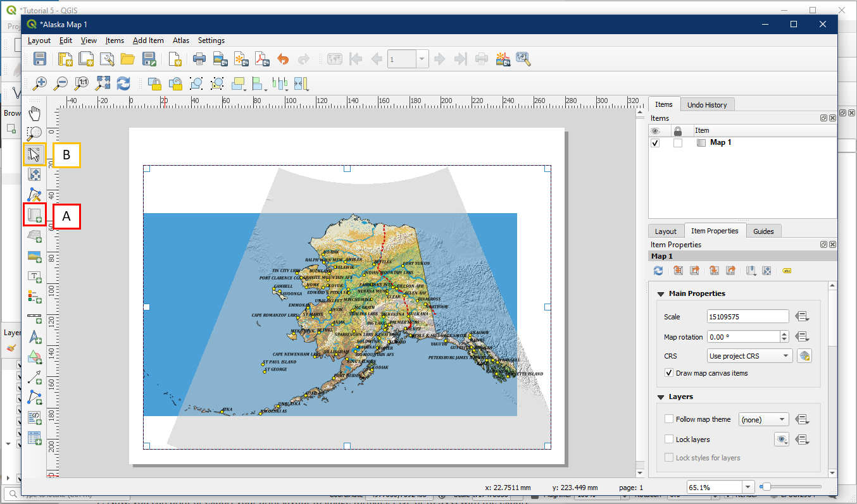857x504 pixels.
Task: Click the Scale input field
Action: [x=748, y=316]
